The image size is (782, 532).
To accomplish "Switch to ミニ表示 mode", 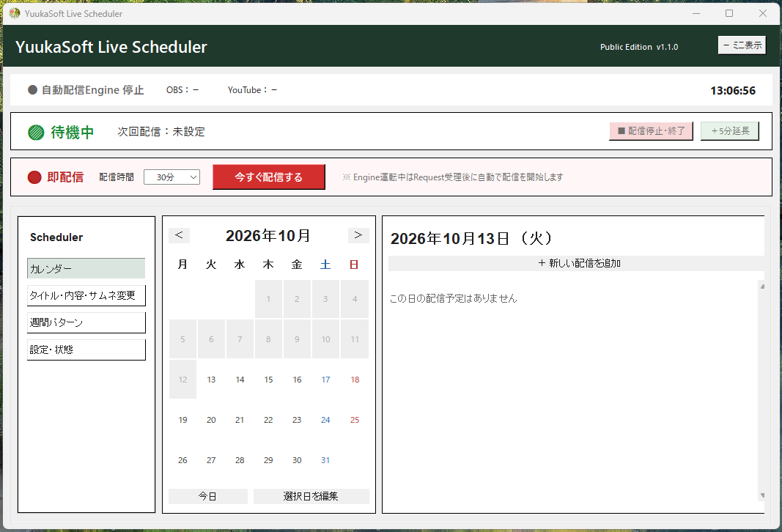I will click(x=742, y=45).
